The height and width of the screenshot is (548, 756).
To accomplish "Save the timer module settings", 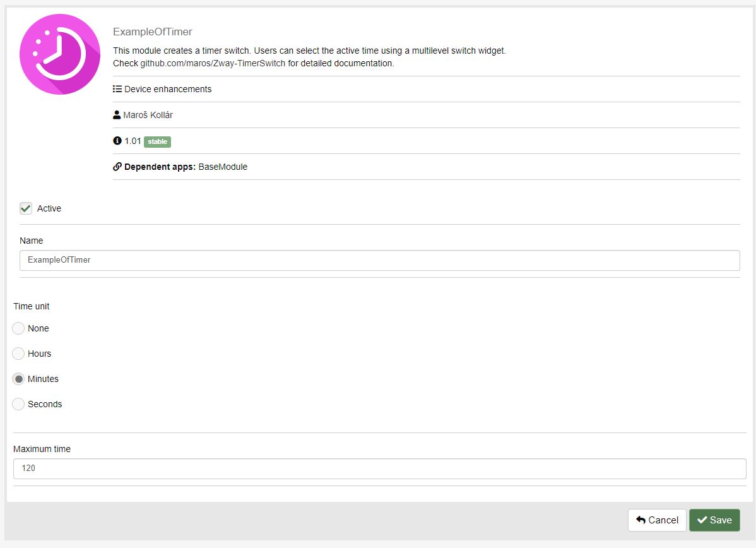I will point(714,520).
